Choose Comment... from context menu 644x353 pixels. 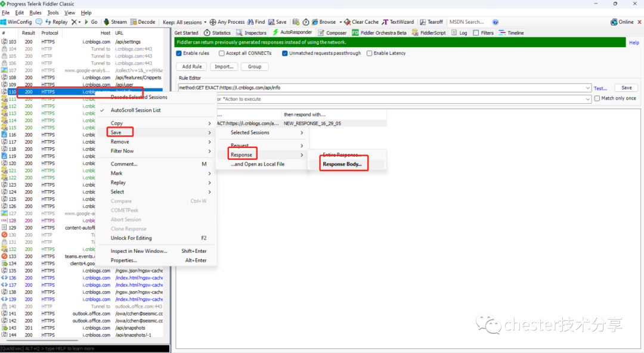(x=156, y=164)
